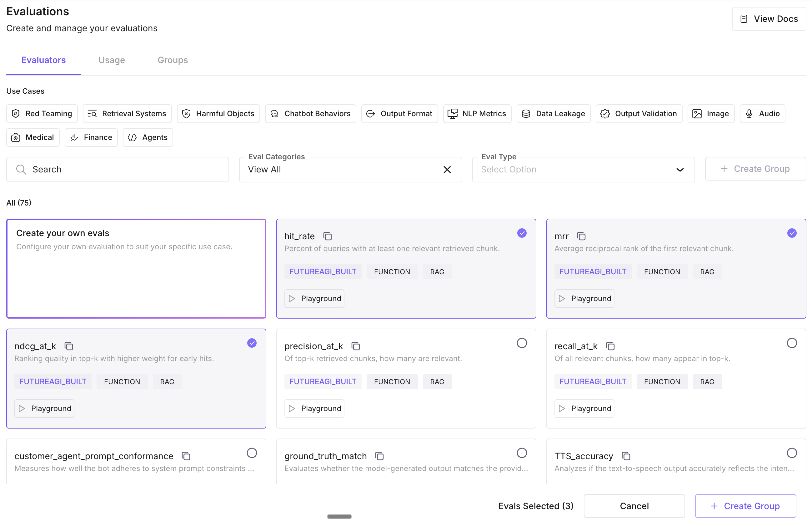
Task: Copy customer_agent_prompt_conformance name icon
Action: click(186, 456)
